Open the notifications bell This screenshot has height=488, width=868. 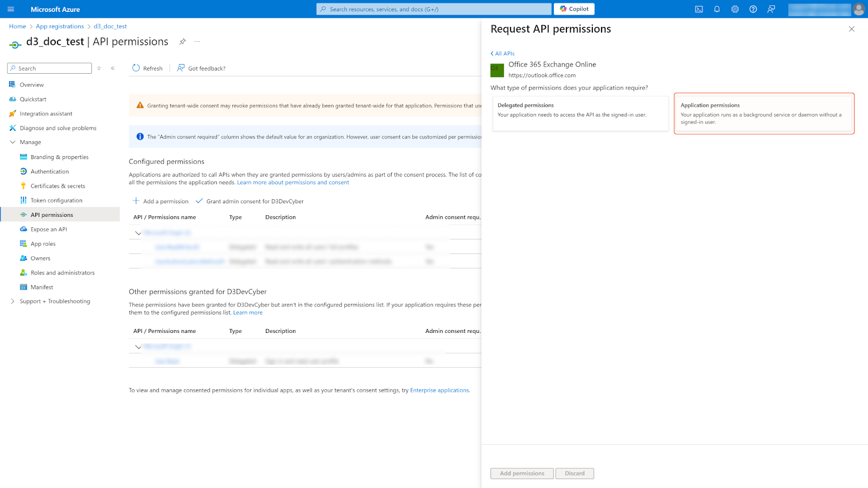[717, 9]
